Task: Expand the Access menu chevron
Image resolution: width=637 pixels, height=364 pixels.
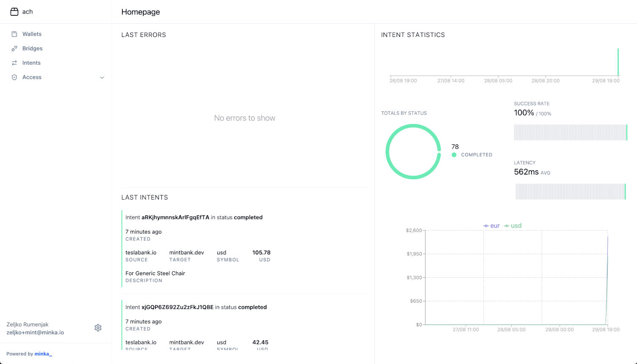Action: pyautogui.click(x=102, y=78)
